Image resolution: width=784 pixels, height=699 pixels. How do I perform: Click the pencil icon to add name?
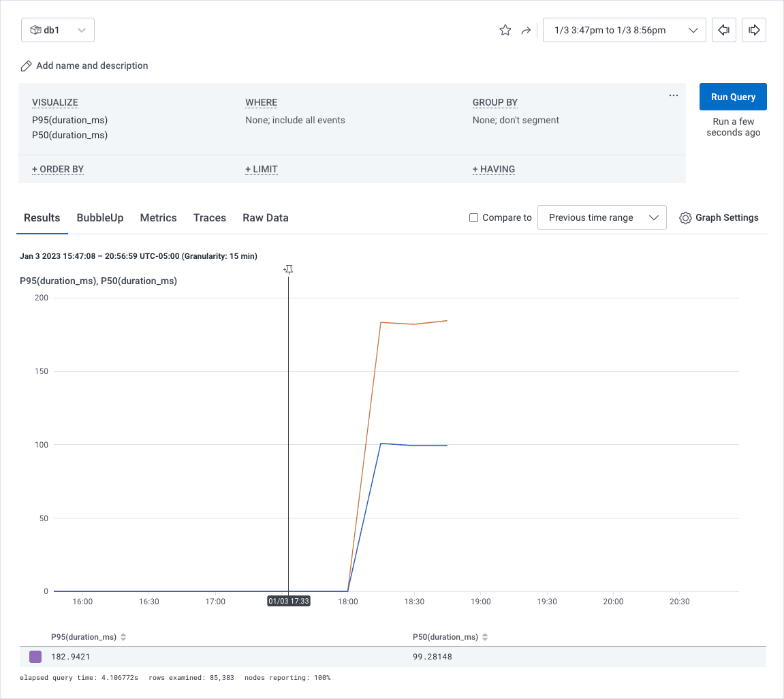27,66
